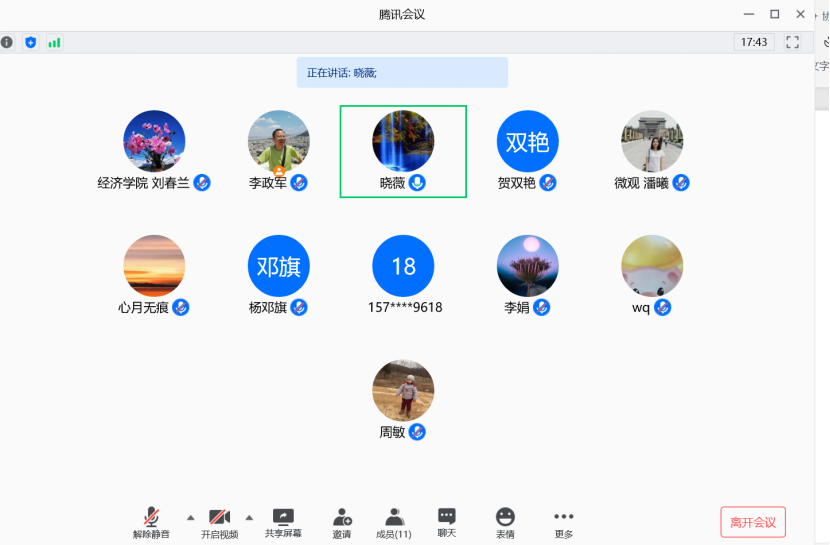Open the Emoji (表情) reactions
Screen dimensions: 830x545
click(x=506, y=522)
